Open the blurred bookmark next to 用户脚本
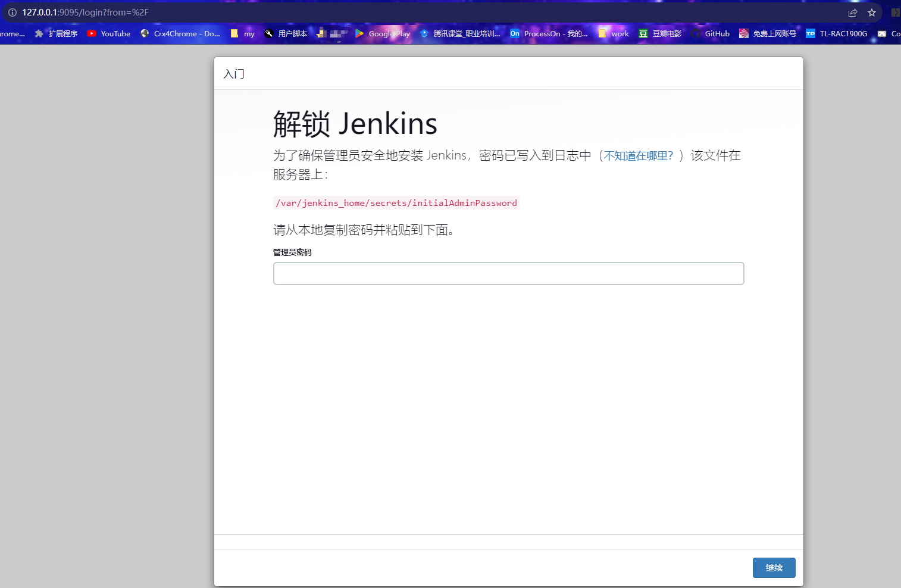 click(x=332, y=34)
